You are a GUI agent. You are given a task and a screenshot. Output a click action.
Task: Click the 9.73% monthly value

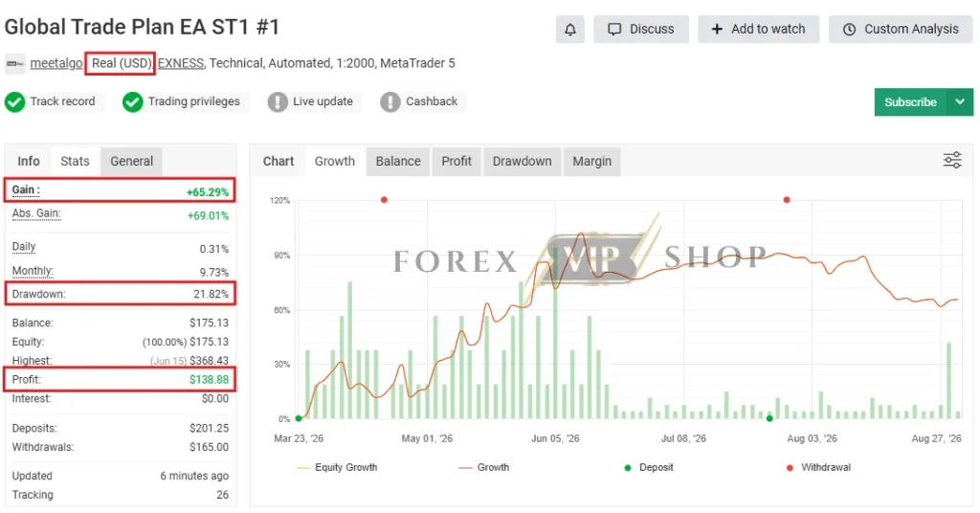(213, 273)
